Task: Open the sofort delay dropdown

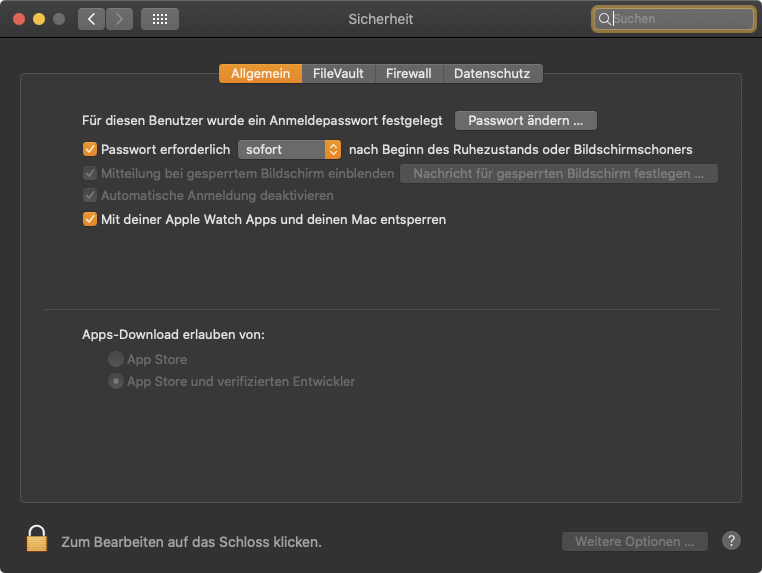Action: click(290, 150)
